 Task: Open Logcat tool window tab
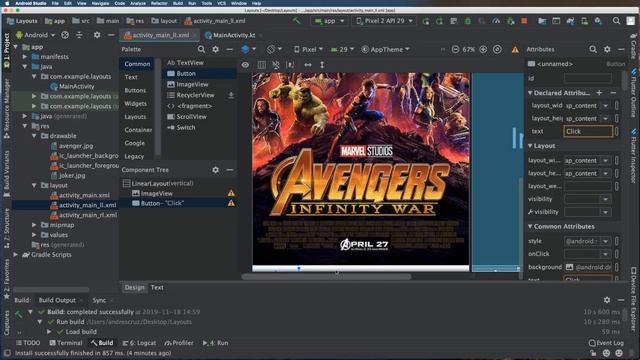point(140,343)
